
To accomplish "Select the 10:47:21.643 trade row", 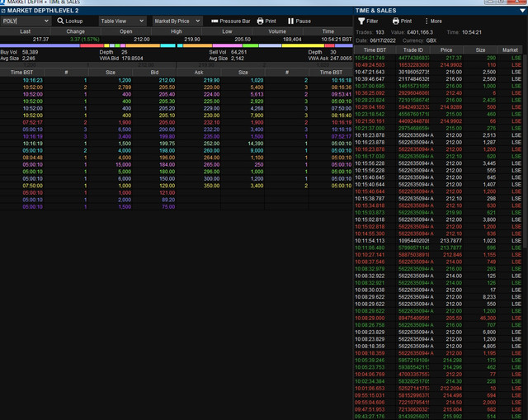I will coord(438,72).
